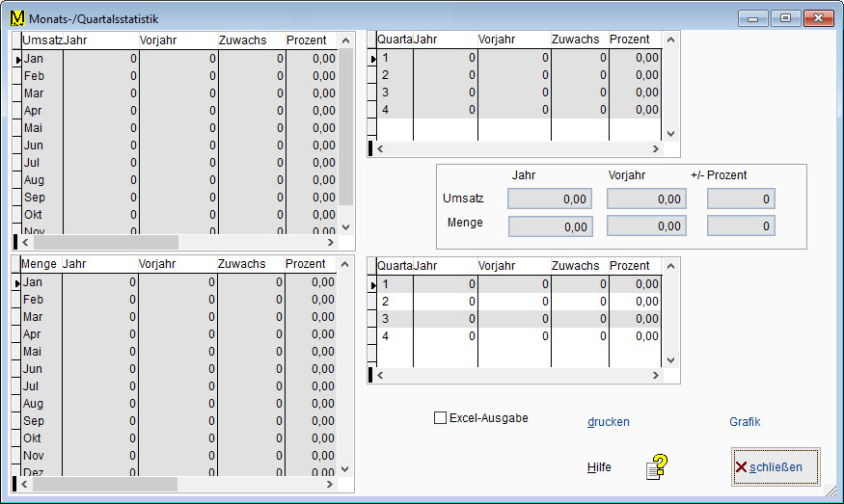The width and height of the screenshot is (844, 504).
Task: Click the Menge Vorjahr total field
Action: [x=646, y=226]
